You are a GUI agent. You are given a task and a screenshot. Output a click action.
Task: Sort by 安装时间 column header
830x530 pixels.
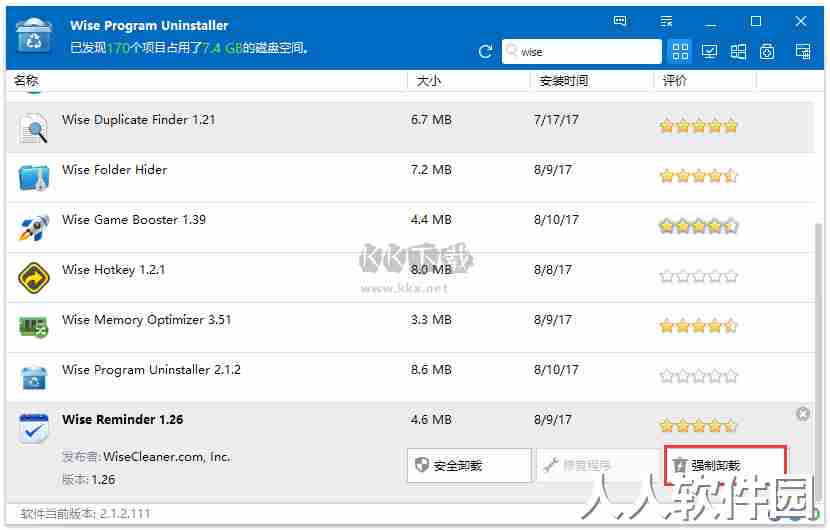[563, 81]
